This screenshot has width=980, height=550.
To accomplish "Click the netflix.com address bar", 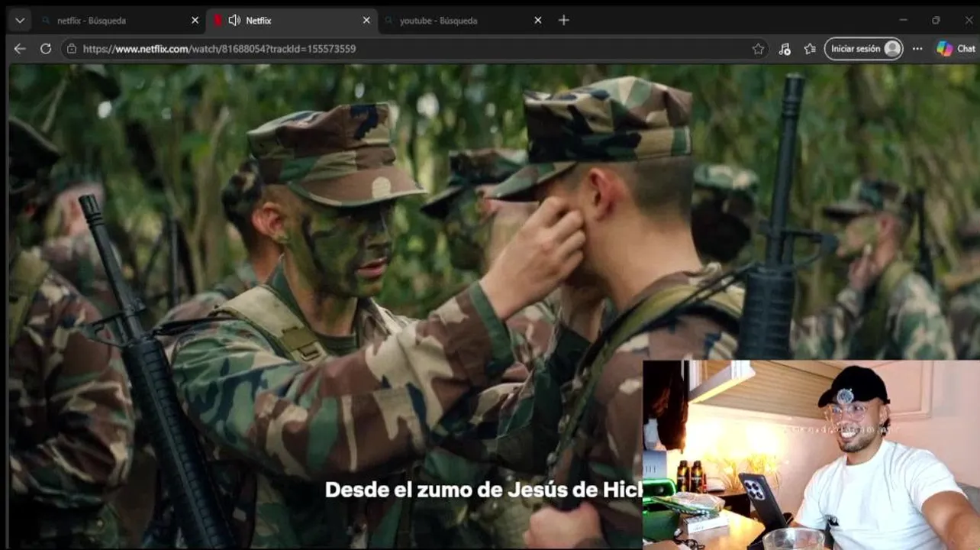I will pyautogui.click(x=416, y=49).
